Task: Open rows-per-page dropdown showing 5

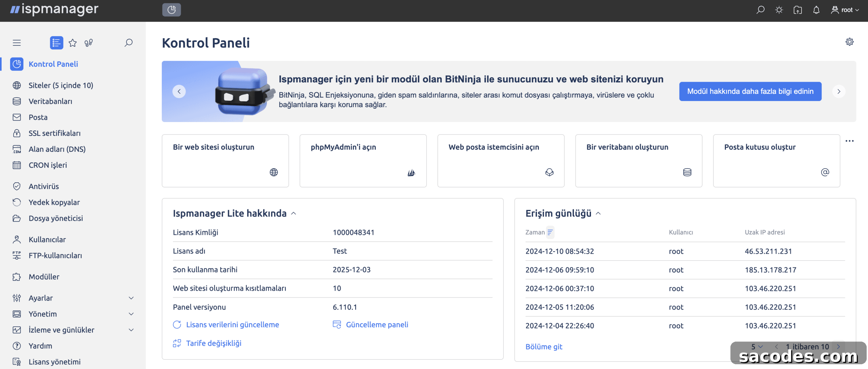Action: (x=757, y=347)
